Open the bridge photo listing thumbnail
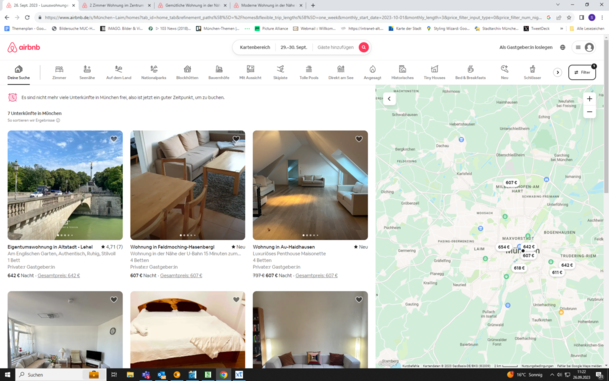 pyautogui.click(x=65, y=185)
